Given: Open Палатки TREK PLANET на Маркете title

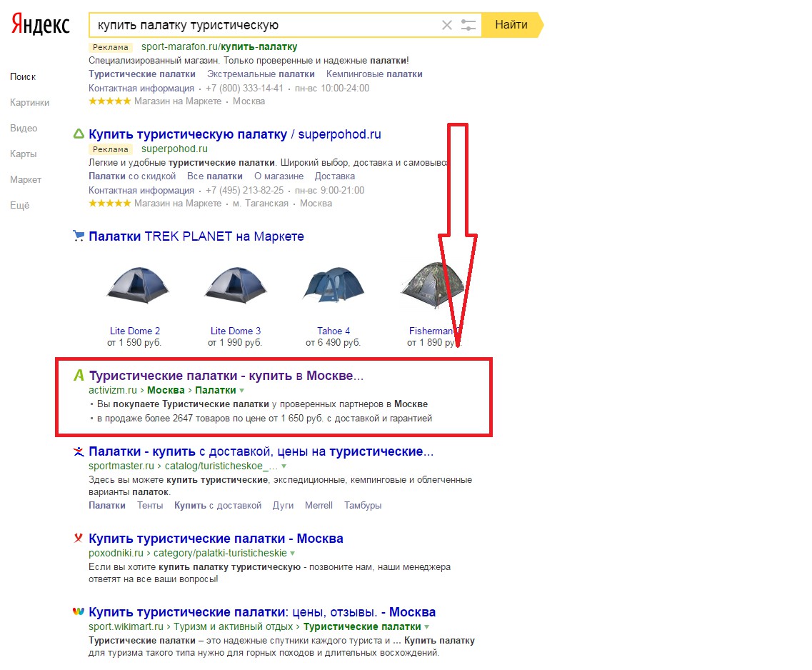Looking at the screenshot, I should 196,236.
